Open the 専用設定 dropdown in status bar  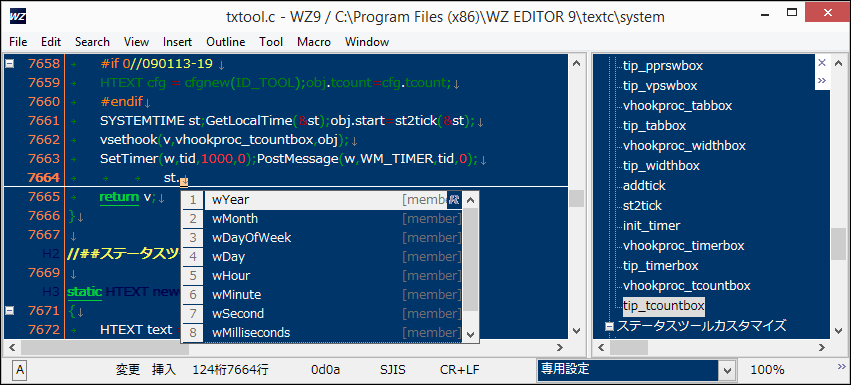[x=728, y=370]
